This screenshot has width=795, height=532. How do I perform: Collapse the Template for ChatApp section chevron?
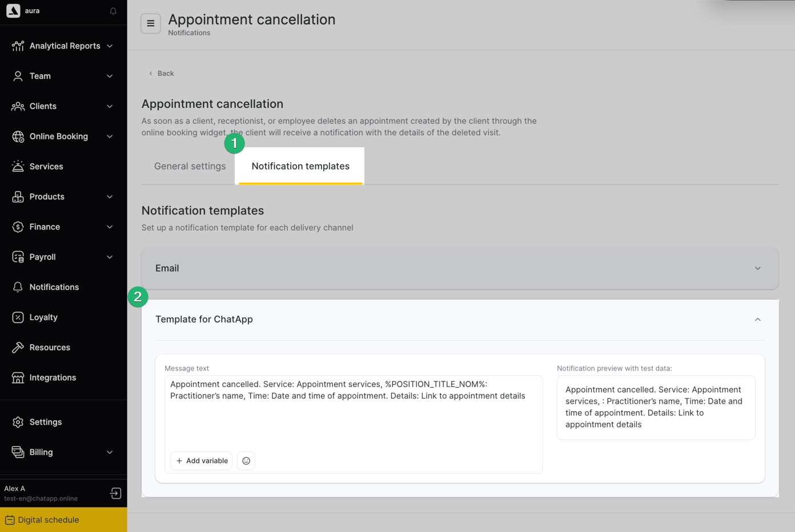click(758, 320)
